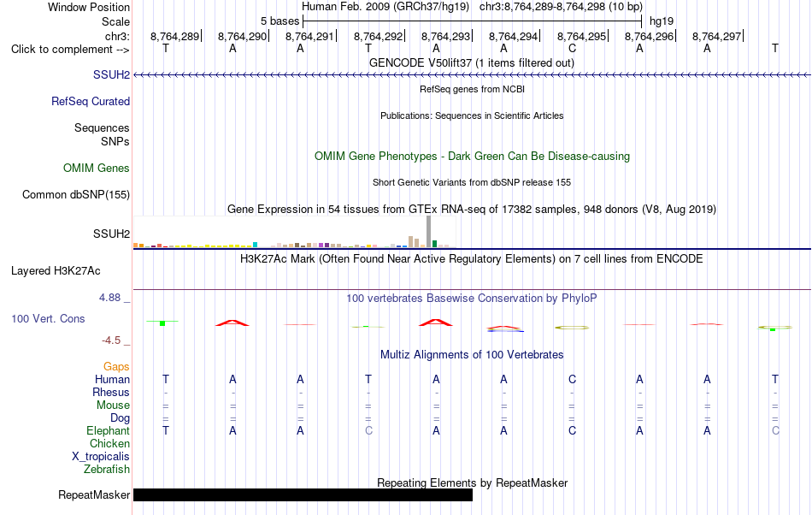
Task: Select the X_tropicalis alignment row label
Action: click(101, 457)
